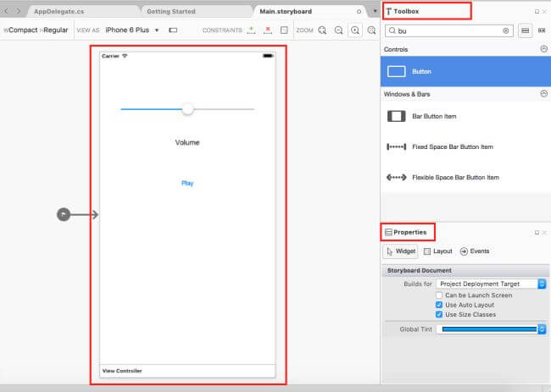This screenshot has height=392, width=551.
Task: Select the Play button on canvas
Action: [x=187, y=183]
